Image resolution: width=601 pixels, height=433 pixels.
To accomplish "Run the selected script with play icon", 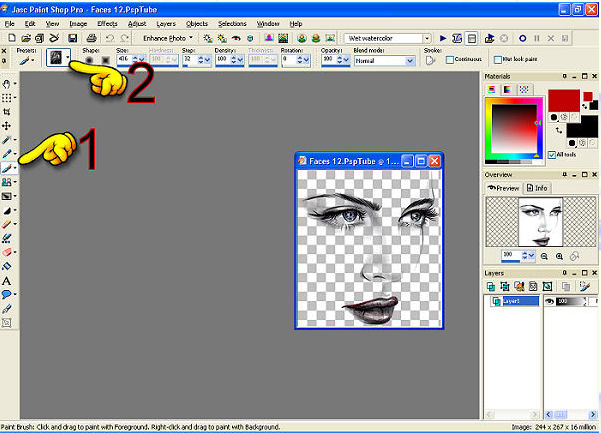I will tap(443, 38).
